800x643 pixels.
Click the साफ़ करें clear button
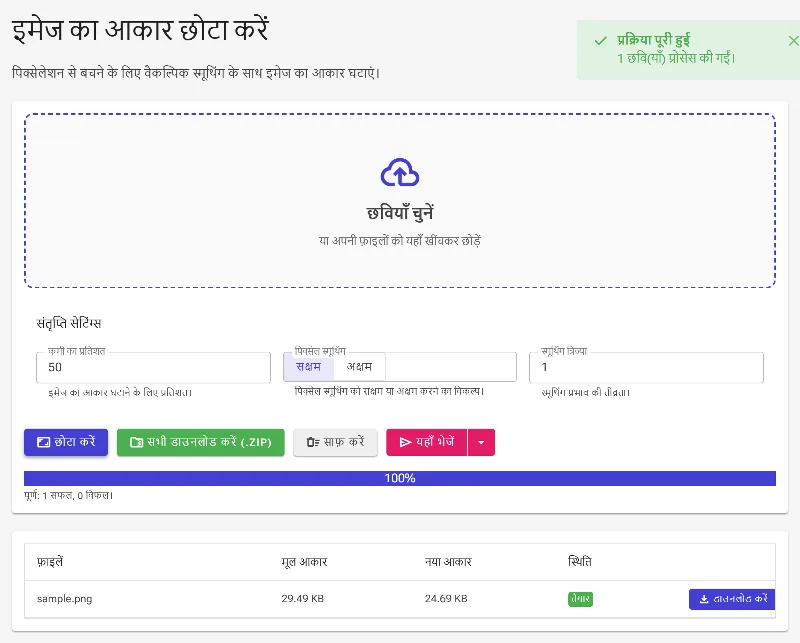[x=335, y=442]
